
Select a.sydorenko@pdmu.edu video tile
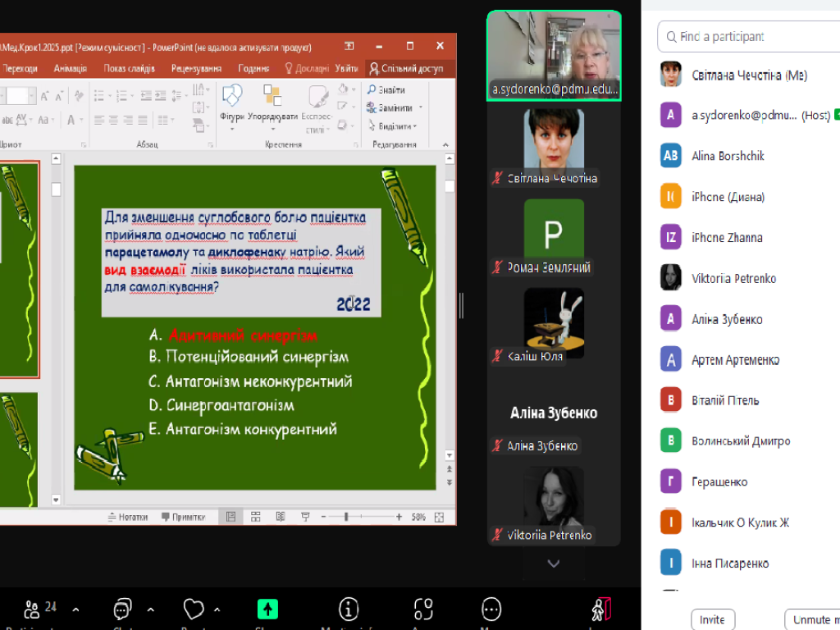pyautogui.click(x=554, y=56)
